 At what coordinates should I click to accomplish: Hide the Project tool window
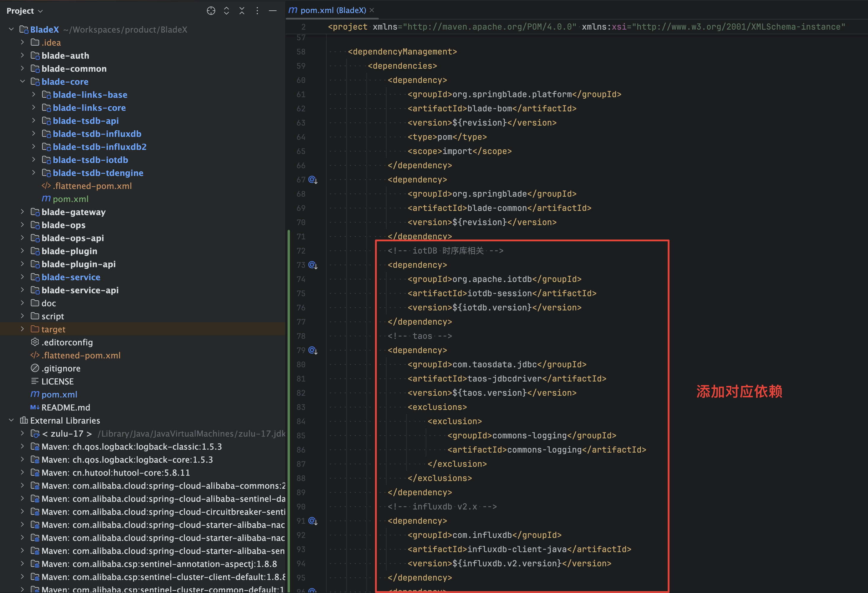[273, 11]
